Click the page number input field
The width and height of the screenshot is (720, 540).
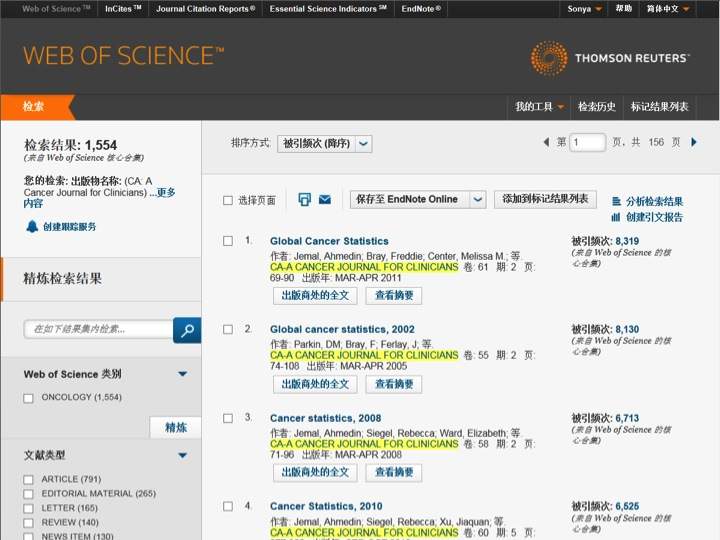(x=587, y=142)
